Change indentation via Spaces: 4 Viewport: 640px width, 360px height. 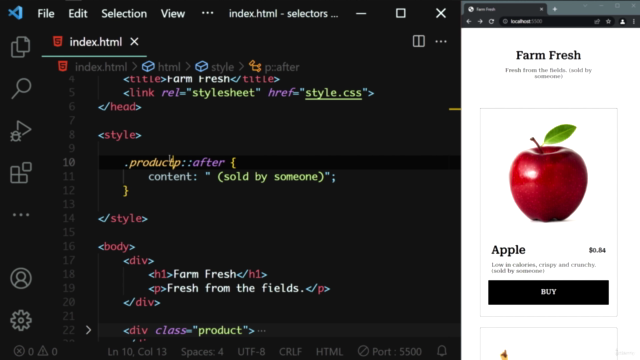[202, 351]
